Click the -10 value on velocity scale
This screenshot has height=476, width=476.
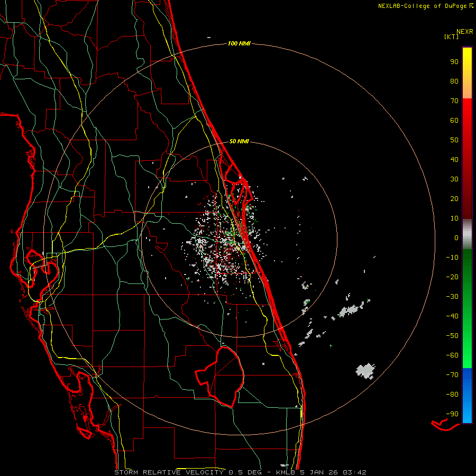452,258
